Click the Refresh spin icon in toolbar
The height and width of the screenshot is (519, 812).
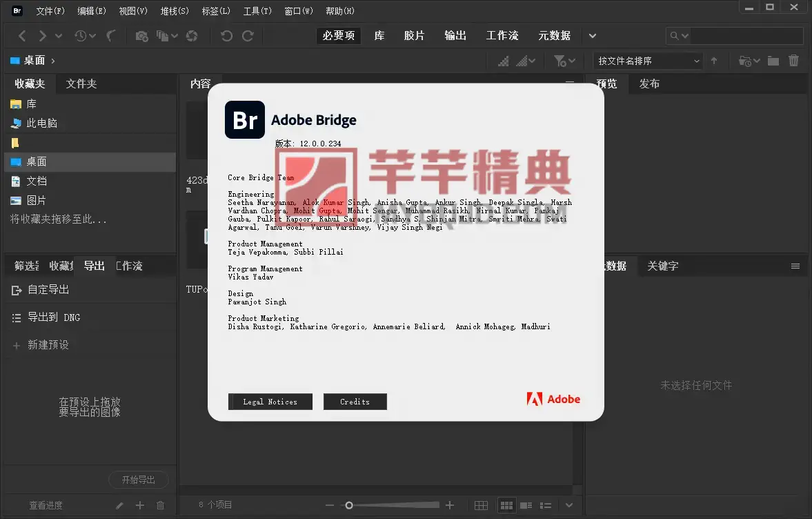[192, 35]
